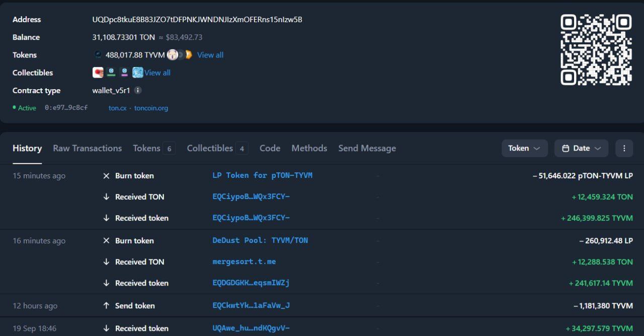This screenshot has height=336, width=644.
Task: Expand the Date filter dropdown
Action: tap(581, 148)
